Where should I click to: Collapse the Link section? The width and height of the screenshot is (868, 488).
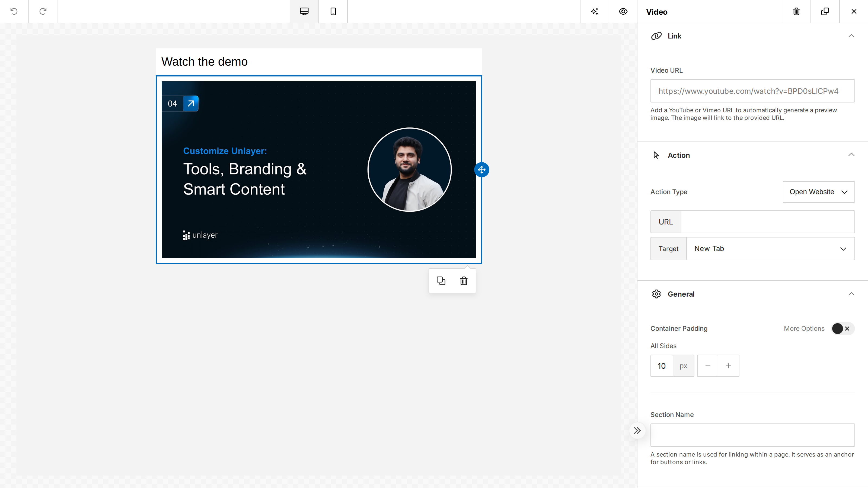[x=851, y=36]
